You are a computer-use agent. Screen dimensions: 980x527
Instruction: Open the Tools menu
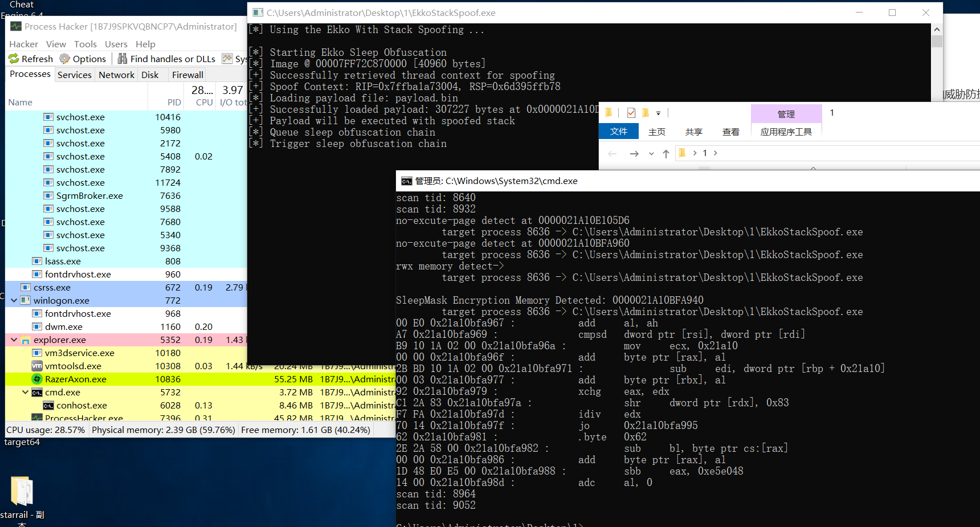[85, 44]
